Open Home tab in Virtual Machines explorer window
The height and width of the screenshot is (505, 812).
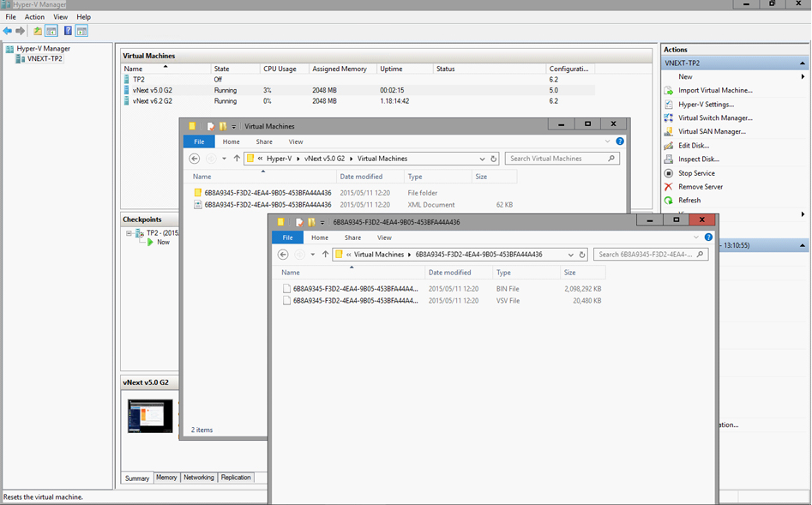(231, 142)
